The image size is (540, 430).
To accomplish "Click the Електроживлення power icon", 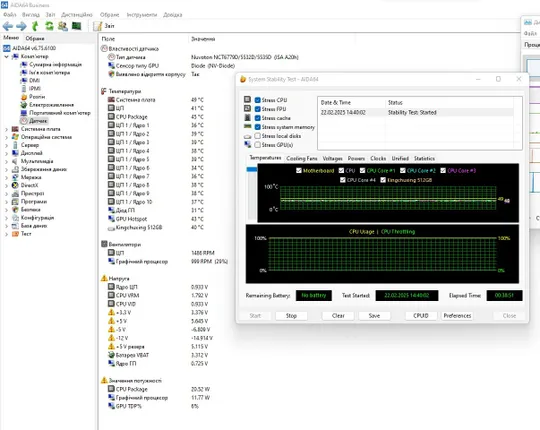I will click(24, 105).
